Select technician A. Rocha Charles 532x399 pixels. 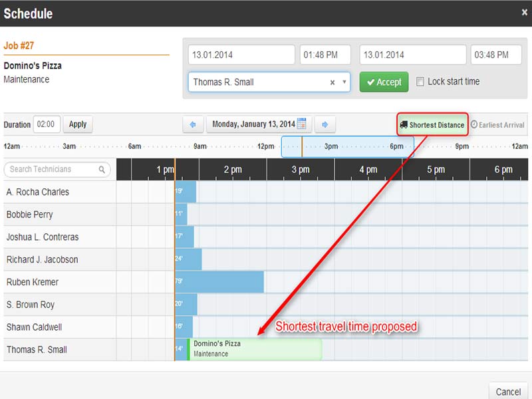(x=38, y=192)
